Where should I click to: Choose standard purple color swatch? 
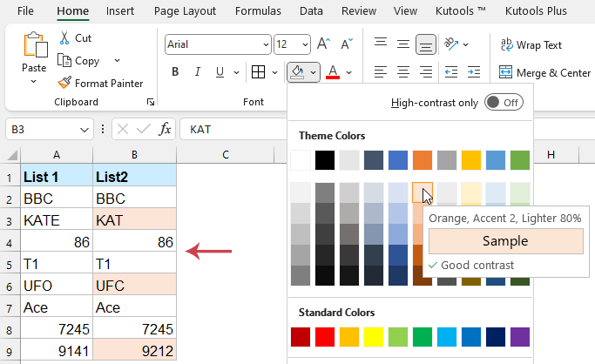(x=520, y=337)
